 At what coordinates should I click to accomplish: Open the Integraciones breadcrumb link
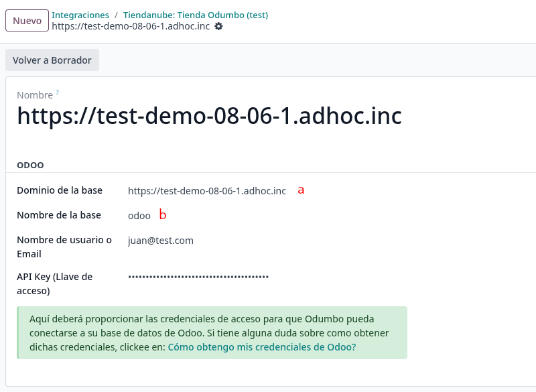pyautogui.click(x=80, y=15)
